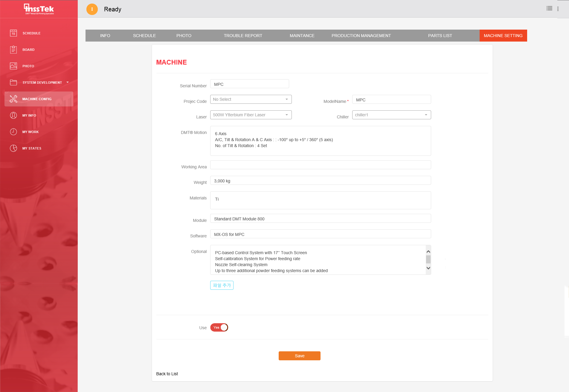Expand the Laser selection dropdown
The image size is (569, 392).
[251, 115]
